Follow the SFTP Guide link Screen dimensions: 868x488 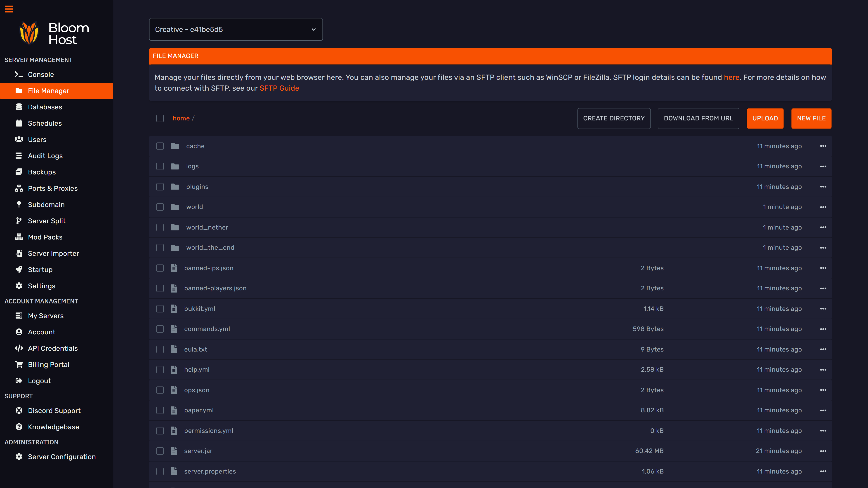(x=279, y=88)
